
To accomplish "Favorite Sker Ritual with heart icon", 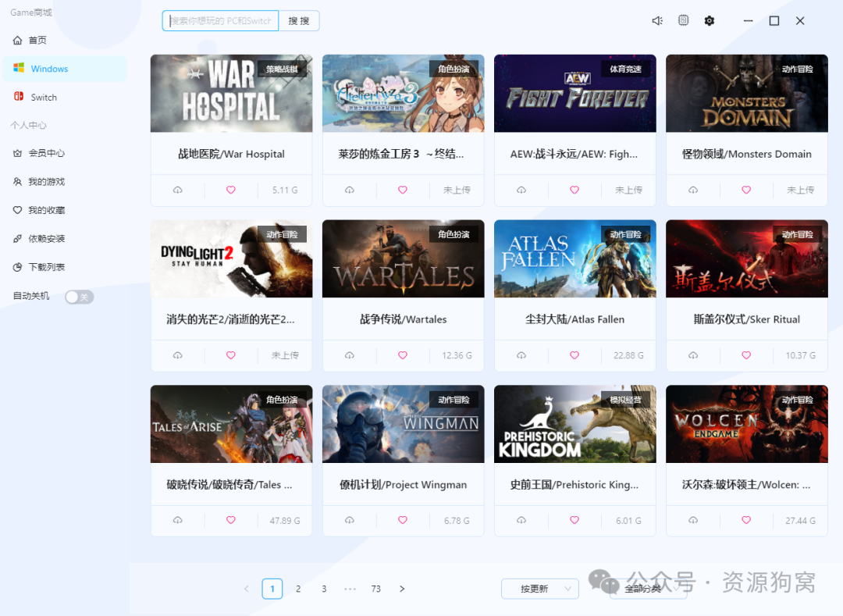I will click(x=746, y=355).
